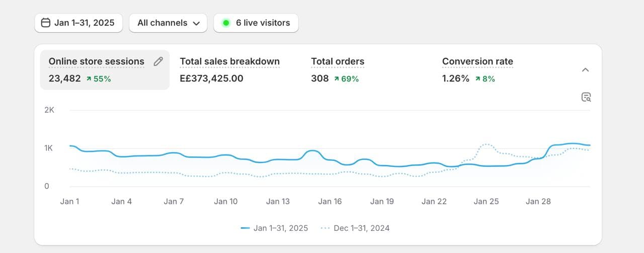Toggle the Jan 1–31, 2025 legend series
Viewport: 644px width, 253px height.
(275, 228)
